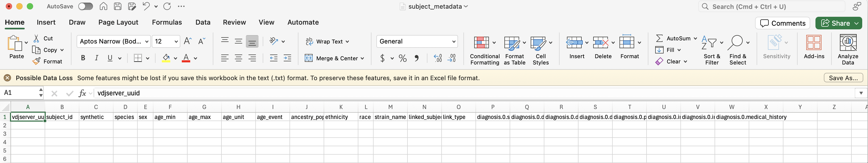Apply the currency dollar format
The image size is (868, 163).
point(382,58)
